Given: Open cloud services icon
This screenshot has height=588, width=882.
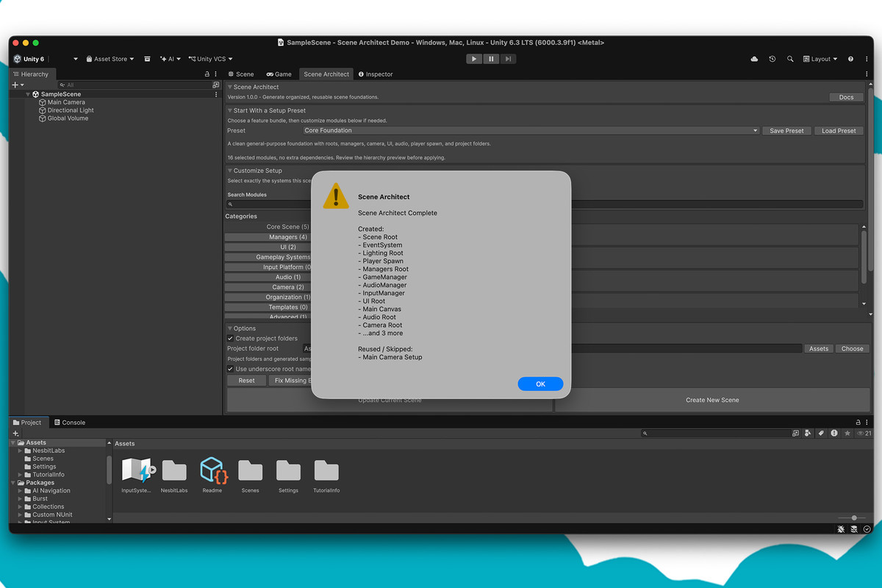Looking at the screenshot, I should point(754,59).
